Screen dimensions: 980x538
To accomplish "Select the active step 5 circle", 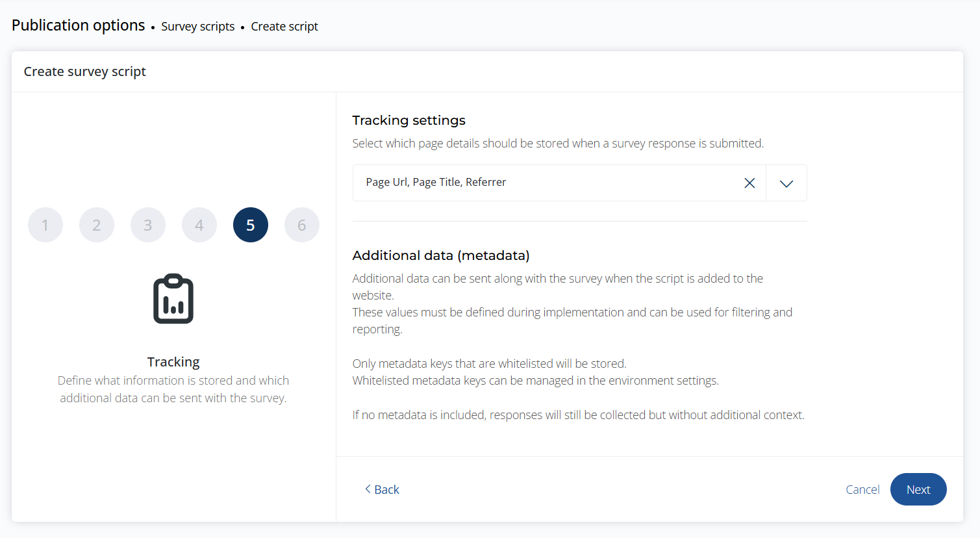I will (251, 225).
